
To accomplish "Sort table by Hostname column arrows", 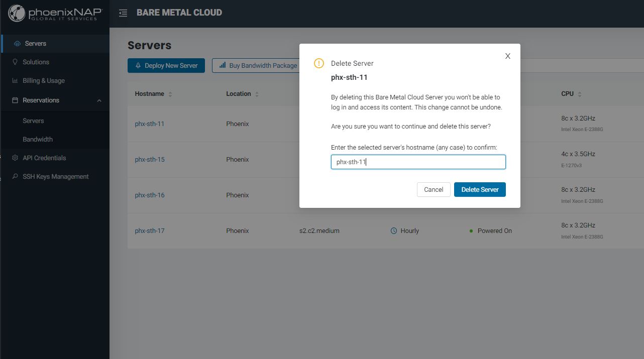I will pos(170,94).
